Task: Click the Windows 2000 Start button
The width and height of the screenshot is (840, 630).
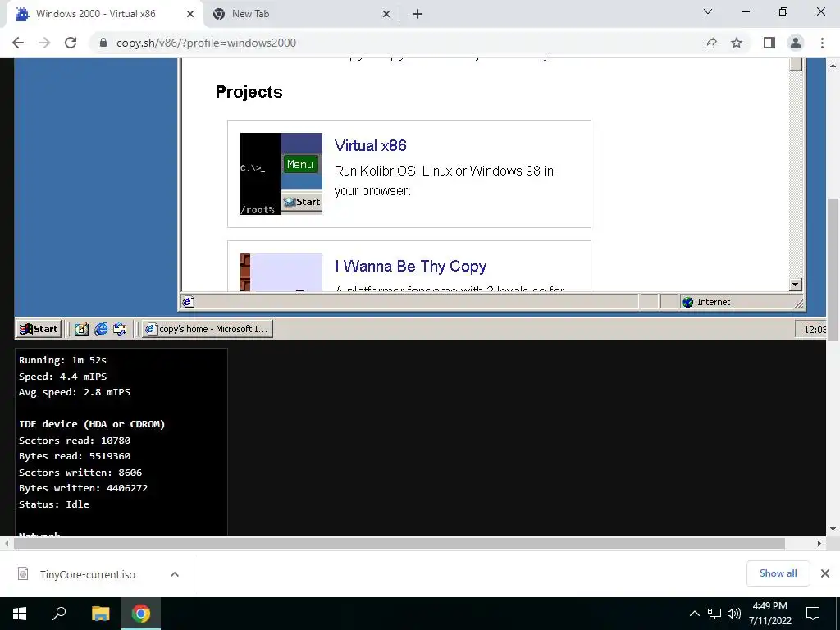Action: [39, 329]
